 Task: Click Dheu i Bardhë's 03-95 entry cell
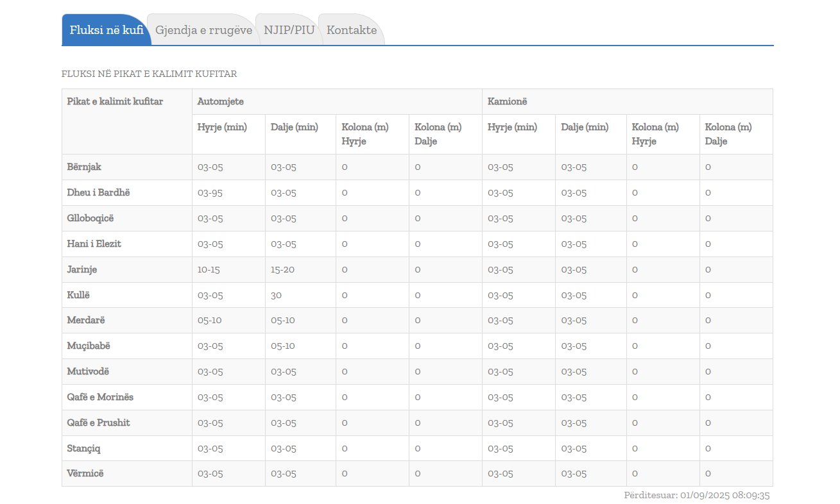pos(210,192)
